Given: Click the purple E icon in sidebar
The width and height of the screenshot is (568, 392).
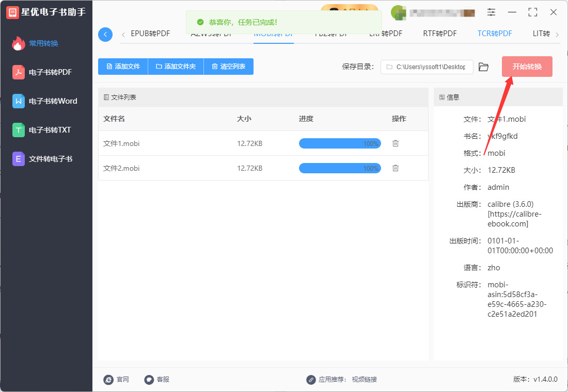Looking at the screenshot, I should click(x=19, y=159).
